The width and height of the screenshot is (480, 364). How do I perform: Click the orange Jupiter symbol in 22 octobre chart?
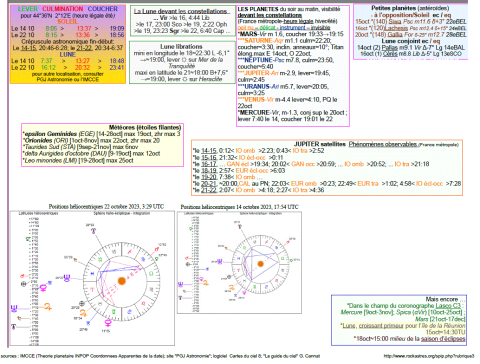(48, 307)
